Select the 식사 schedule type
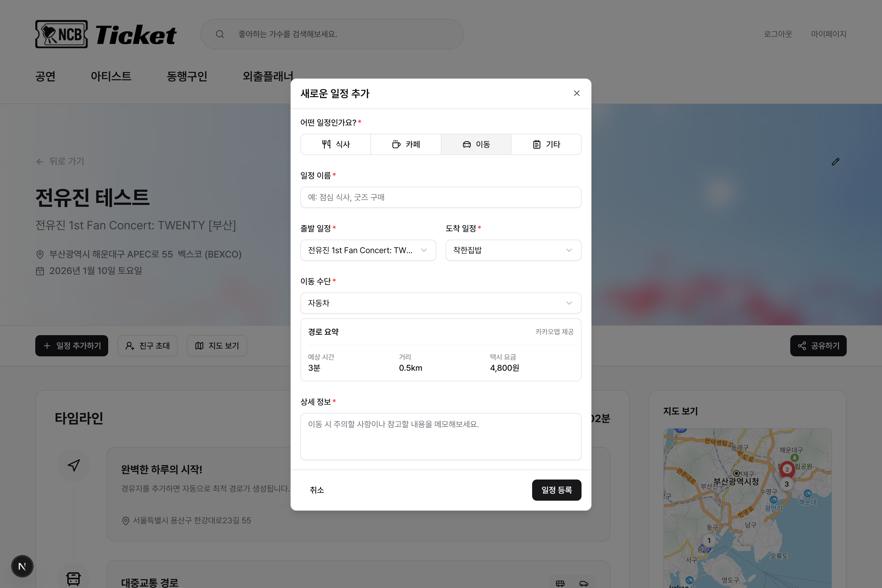 coord(336,144)
